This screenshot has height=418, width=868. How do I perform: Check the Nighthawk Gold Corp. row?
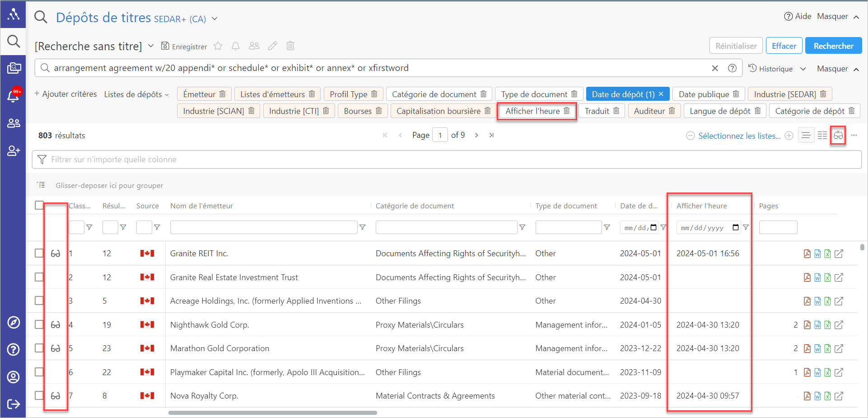pos(39,324)
